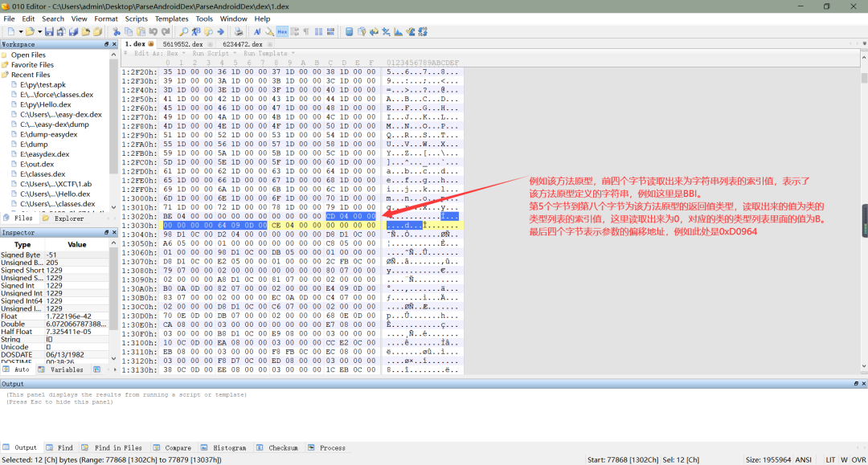Click the Print icon

click(x=239, y=31)
